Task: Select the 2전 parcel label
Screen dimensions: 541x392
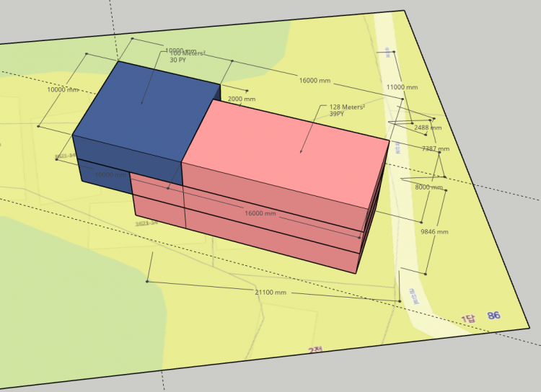Action: pyautogui.click(x=315, y=350)
